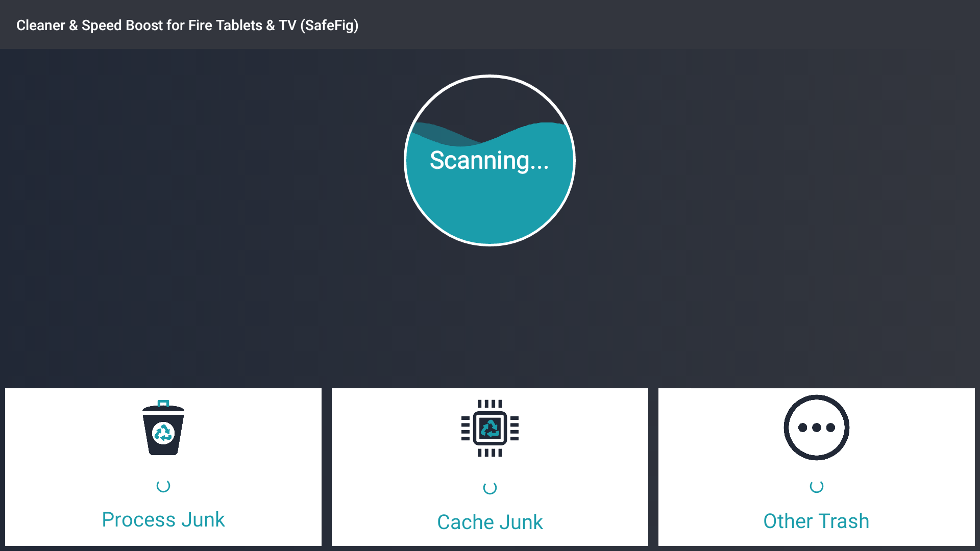Click the recycle symbol inside the trash can
Image resolution: width=980 pixels, height=551 pixels.
point(163,433)
